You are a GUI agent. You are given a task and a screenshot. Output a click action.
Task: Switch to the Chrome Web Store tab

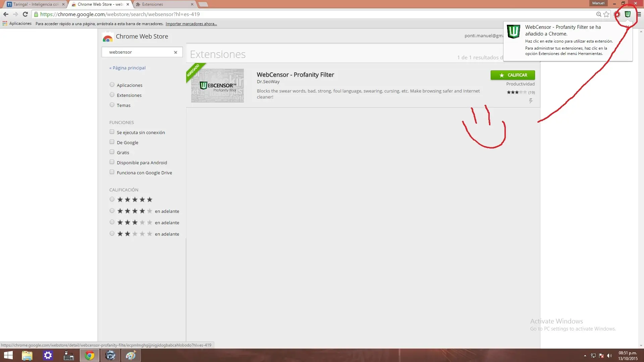[x=99, y=4]
